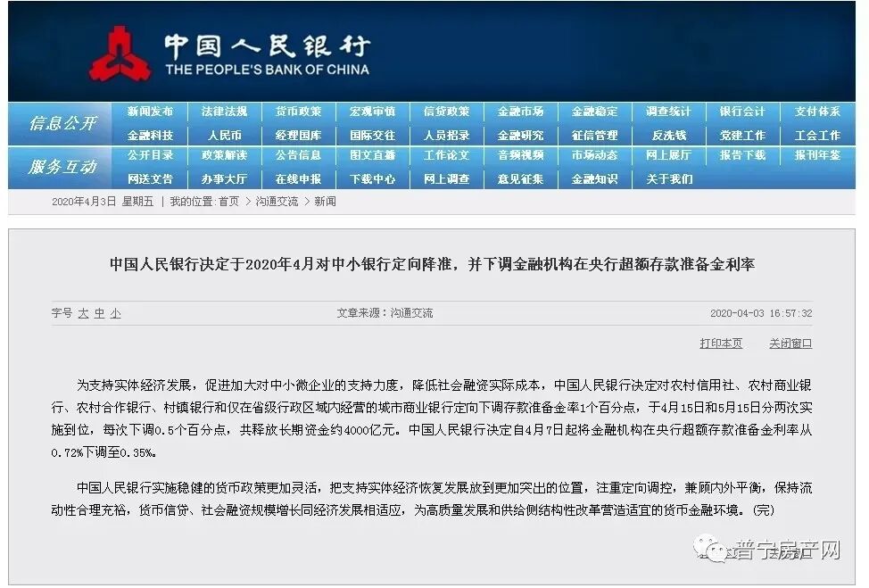Click the 服务互动 section header
The width and height of the screenshot is (869, 588).
[62, 166]
